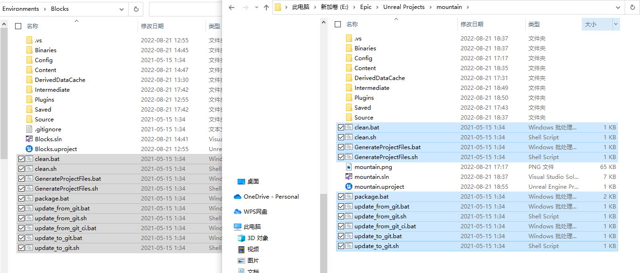Open the mountain.png image file
644x273 pixels.
coord(372,167)
